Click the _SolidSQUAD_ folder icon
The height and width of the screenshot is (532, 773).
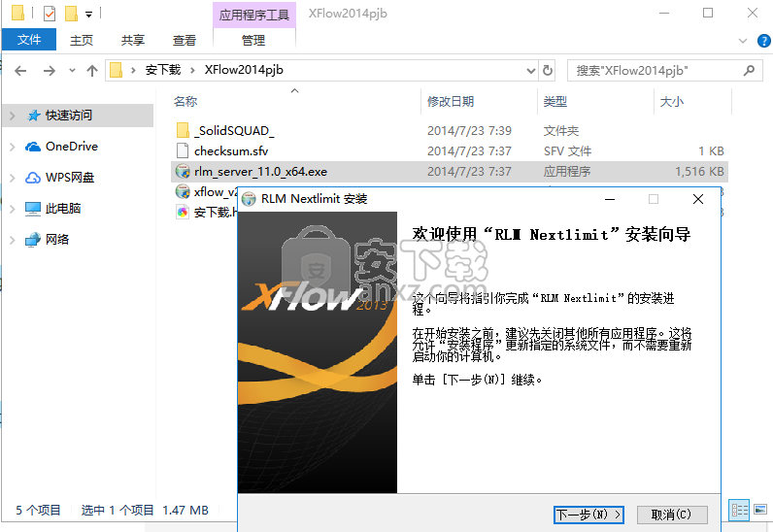tap(183, 131)
